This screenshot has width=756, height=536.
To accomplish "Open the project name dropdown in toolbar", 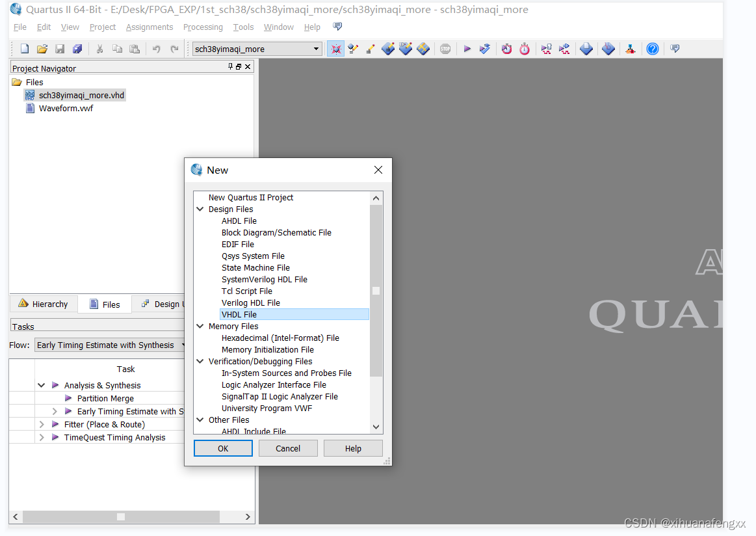I will pyautogui.click(x=317, y=49).
